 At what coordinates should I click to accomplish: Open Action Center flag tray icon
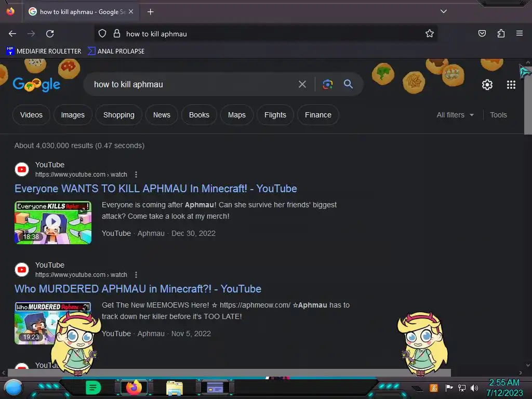(x=449, y=388)
